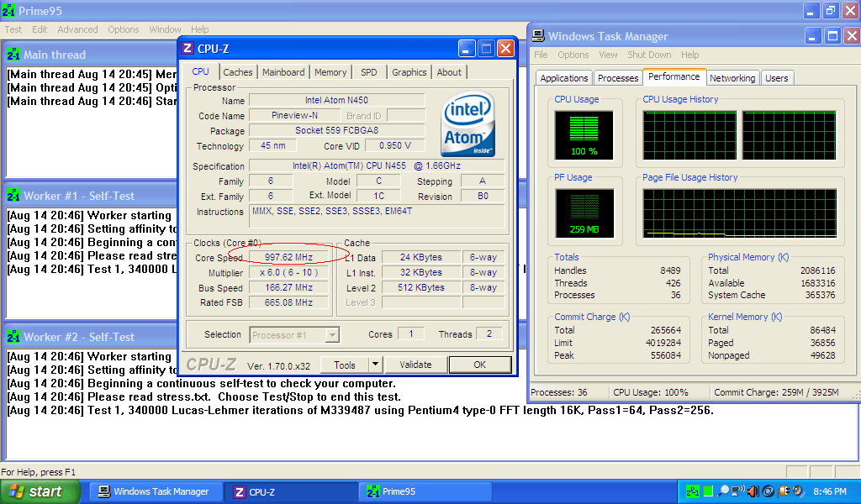Click the Bus Speed value 166.27 MHz
Viewport: 861px width, 504px height.
(x=289, y=287)
